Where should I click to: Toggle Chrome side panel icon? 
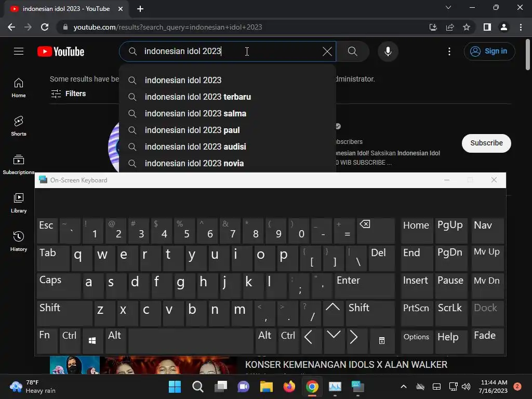[487, 27]
